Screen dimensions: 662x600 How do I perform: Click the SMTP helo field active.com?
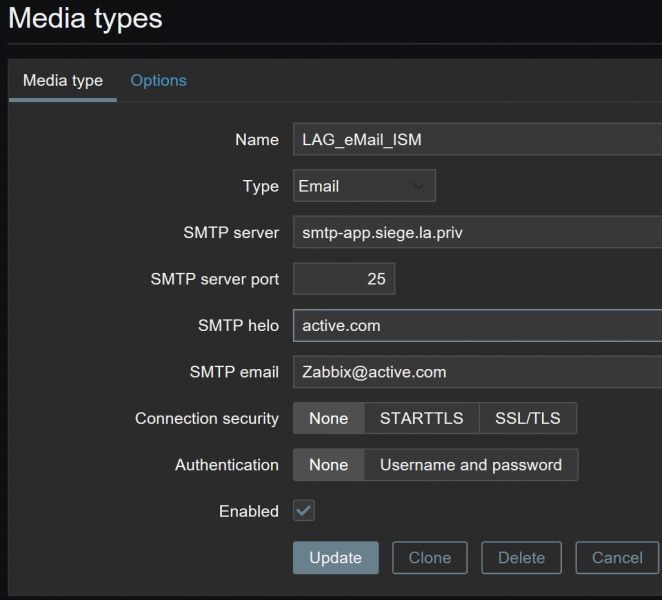[x=478, y=325]
